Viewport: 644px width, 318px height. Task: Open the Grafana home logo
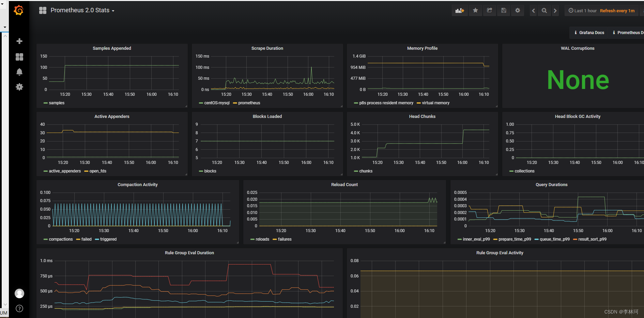pos(19,11)
